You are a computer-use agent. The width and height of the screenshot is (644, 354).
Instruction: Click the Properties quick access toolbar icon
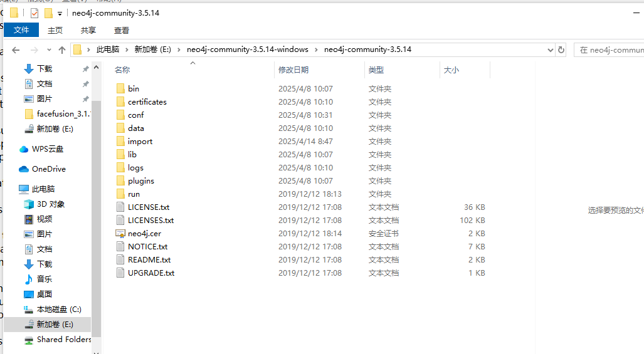click(34, 13)
